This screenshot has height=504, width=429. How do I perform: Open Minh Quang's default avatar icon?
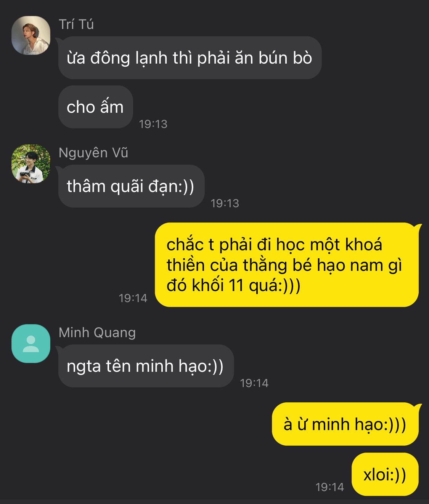(31, 344)
